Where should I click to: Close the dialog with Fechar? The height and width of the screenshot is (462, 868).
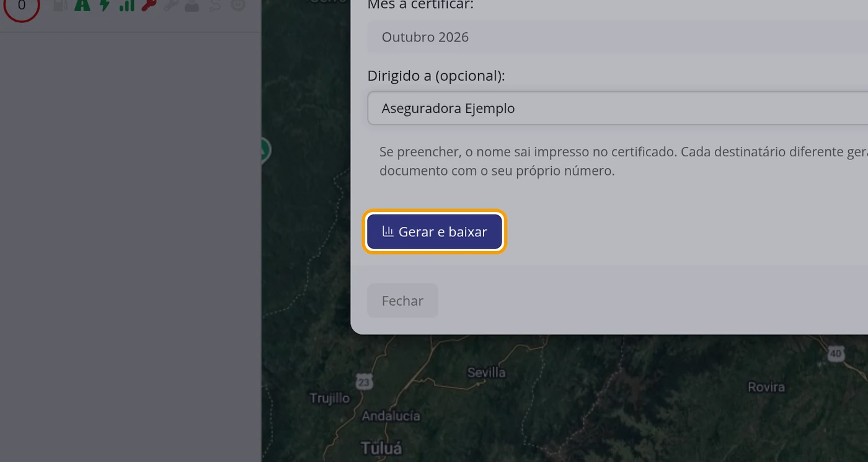[x=402, y=301]
